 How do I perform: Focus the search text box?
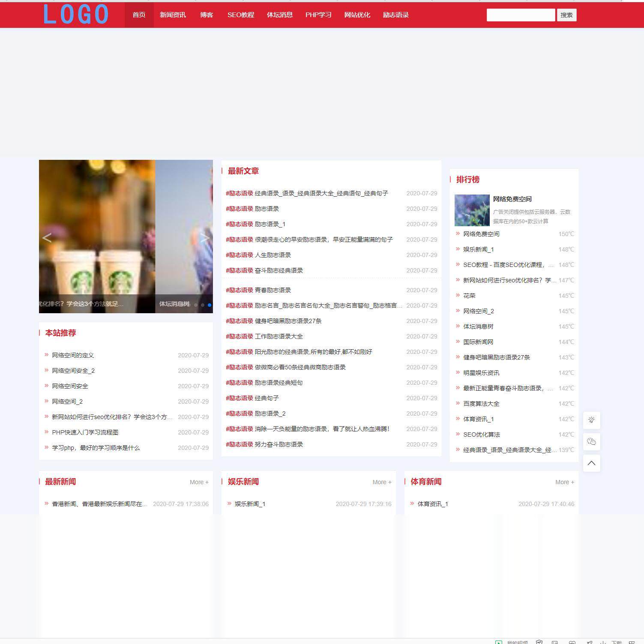pyautogui.click(x=521, y=15)
